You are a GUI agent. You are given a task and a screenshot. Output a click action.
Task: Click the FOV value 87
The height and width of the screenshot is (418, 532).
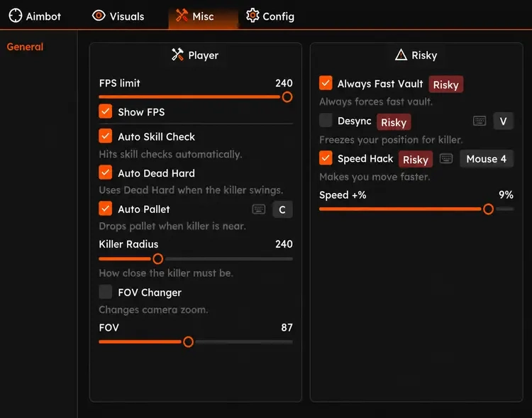point(287,327)
